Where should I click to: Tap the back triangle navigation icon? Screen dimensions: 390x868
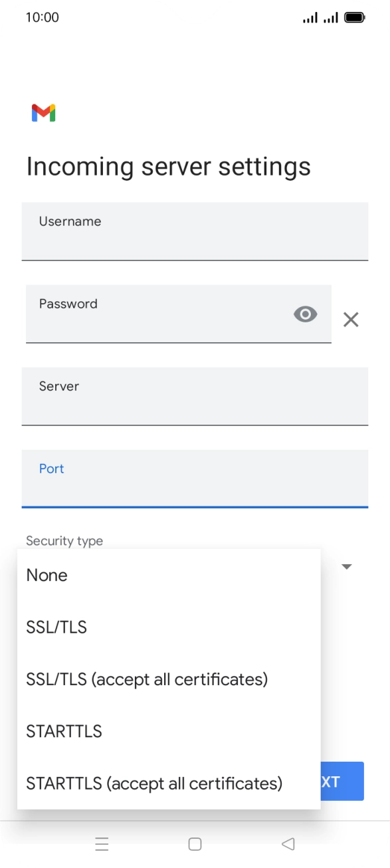click(x=288, y=844)
